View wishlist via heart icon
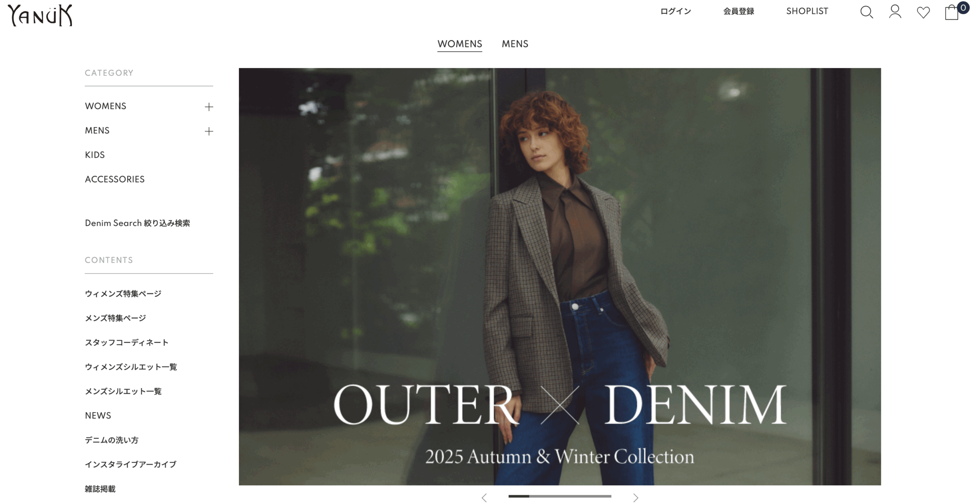 (x=923, y=12)
